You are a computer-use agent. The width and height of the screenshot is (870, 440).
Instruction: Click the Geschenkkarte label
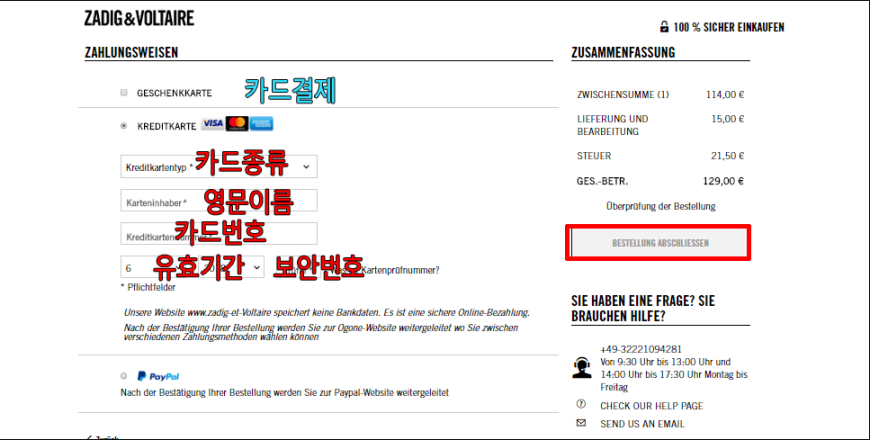coord(174,93)
